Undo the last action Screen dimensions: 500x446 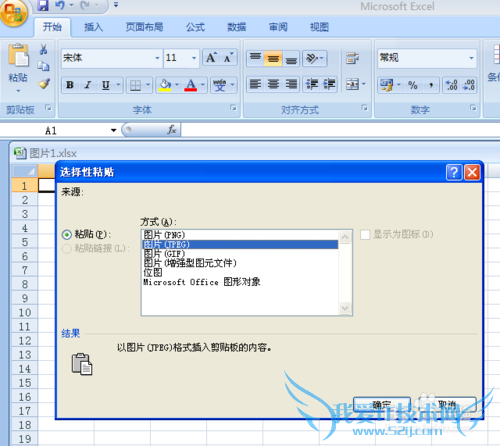coord(60,5)
